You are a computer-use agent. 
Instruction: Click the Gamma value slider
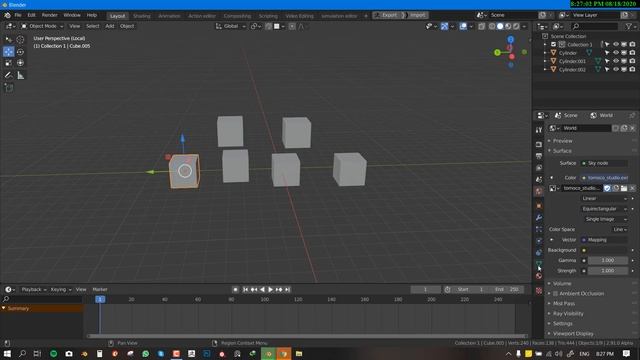tap(608, 260)
